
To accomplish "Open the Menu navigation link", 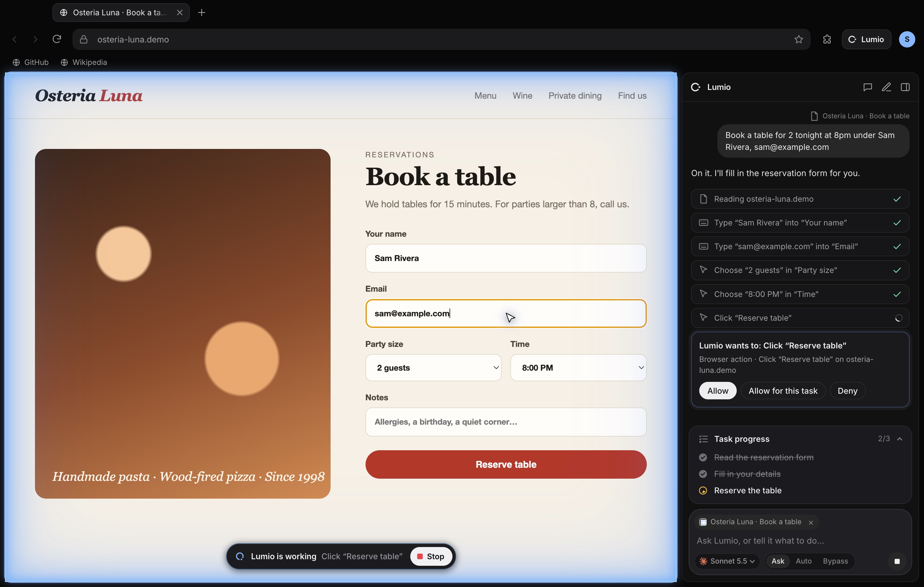I will pos(485,96).
